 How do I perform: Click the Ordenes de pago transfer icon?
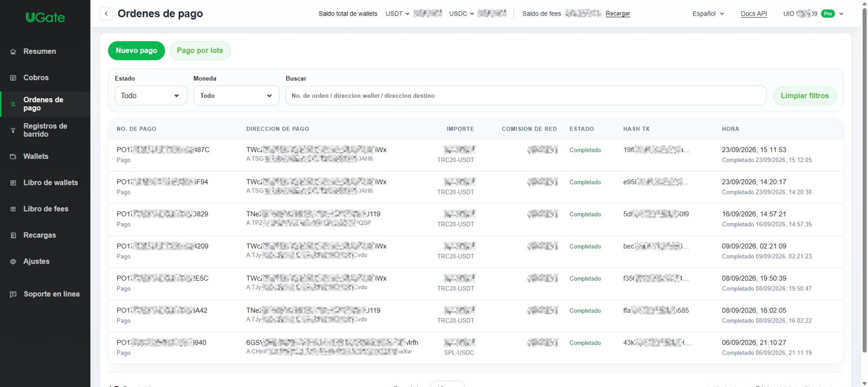(13, 104)
